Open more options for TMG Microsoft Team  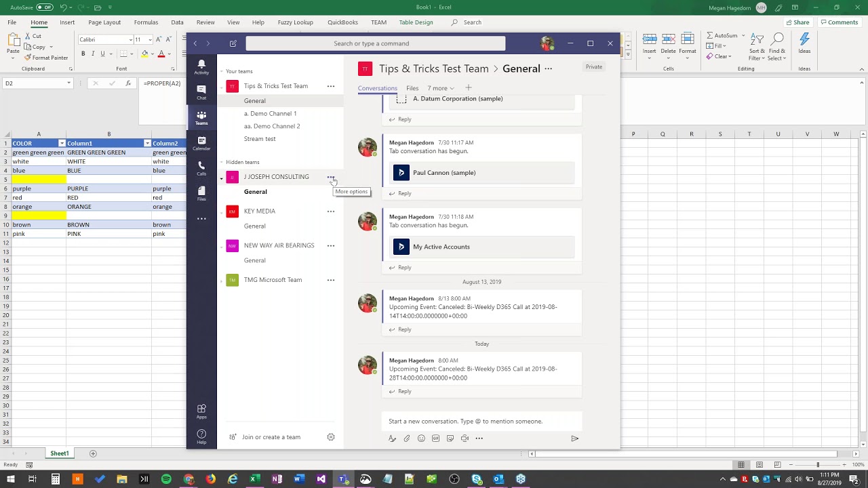pyautogui.click(x=331, y=280)
